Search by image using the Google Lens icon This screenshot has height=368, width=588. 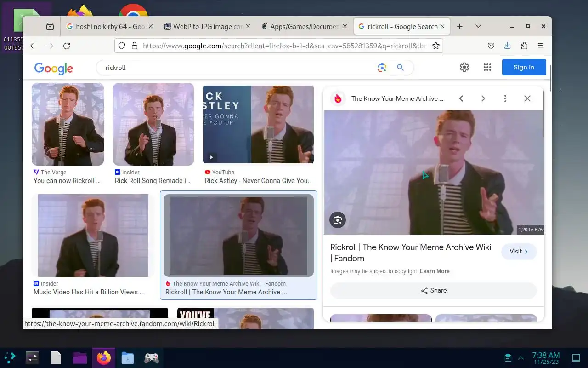pos(382,68)
